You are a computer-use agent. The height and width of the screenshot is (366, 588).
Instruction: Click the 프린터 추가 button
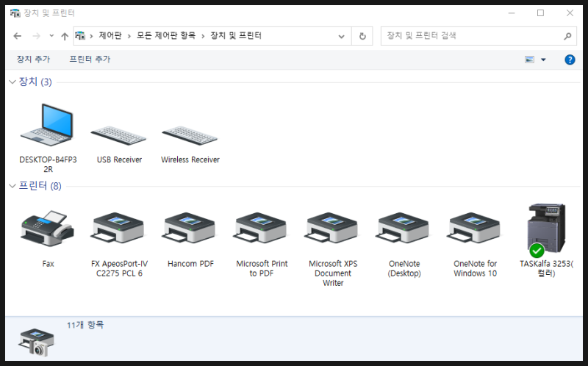pos(90,60)
